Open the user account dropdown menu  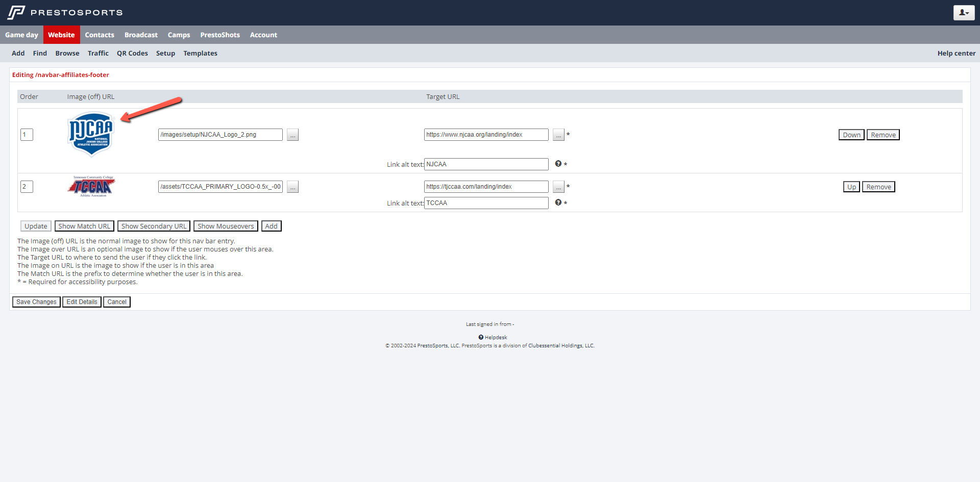coord(964,13)
